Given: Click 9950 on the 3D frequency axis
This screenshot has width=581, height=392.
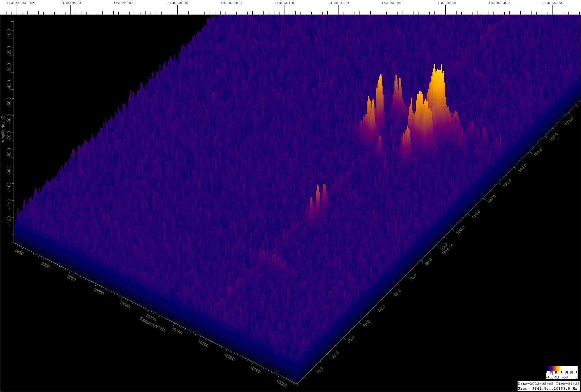Looking at the screenshot, I should point(72,278).
